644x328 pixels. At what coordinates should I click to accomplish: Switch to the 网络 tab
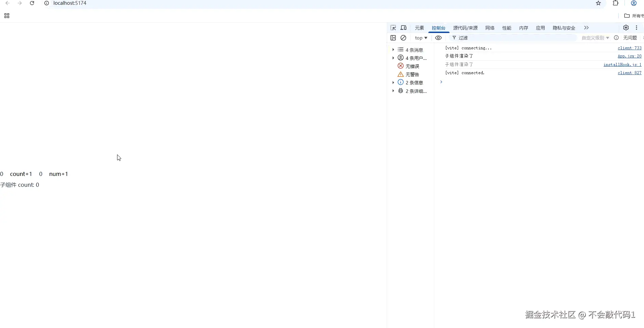pos(490,28)
